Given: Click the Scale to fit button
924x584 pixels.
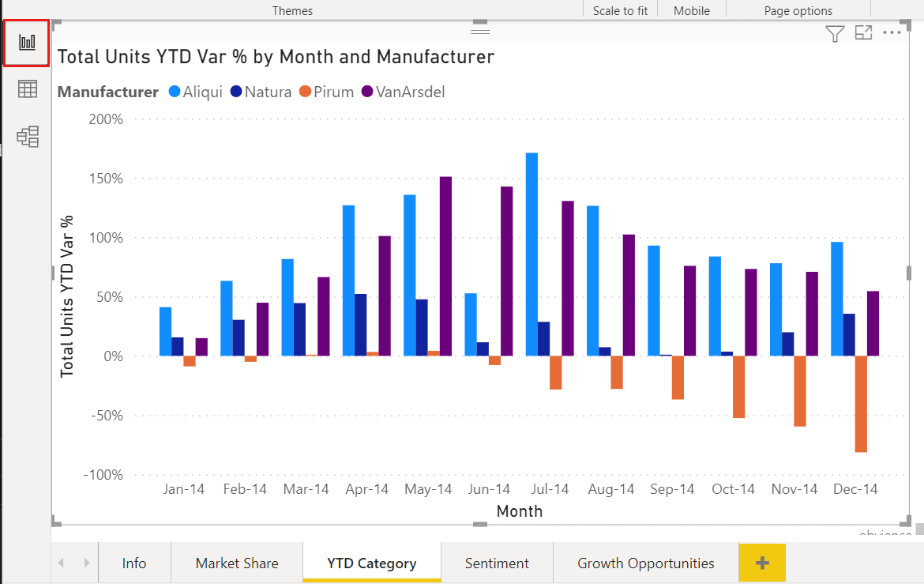Looking at the screenshot, I should 620,11.
